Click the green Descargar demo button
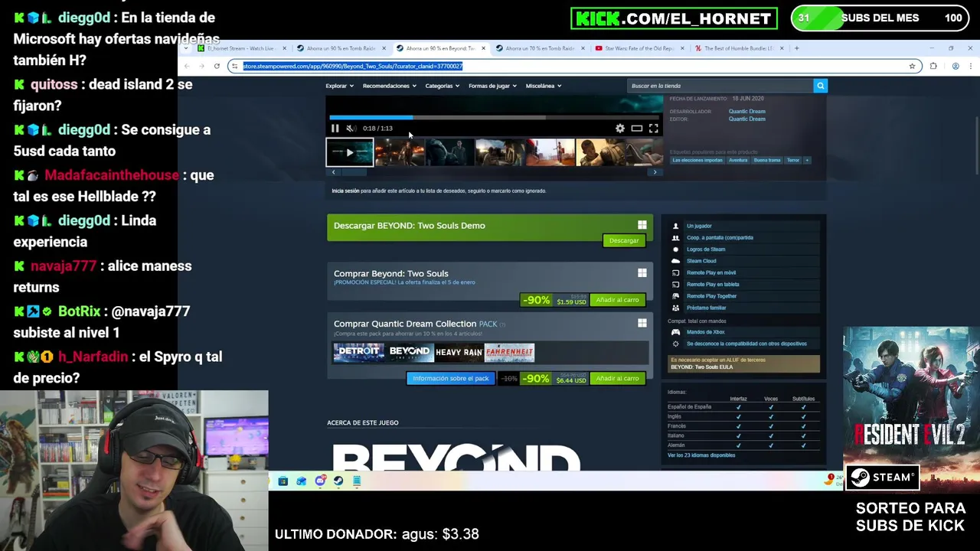This screenshot has width=980, height=551. coord(624,240)
